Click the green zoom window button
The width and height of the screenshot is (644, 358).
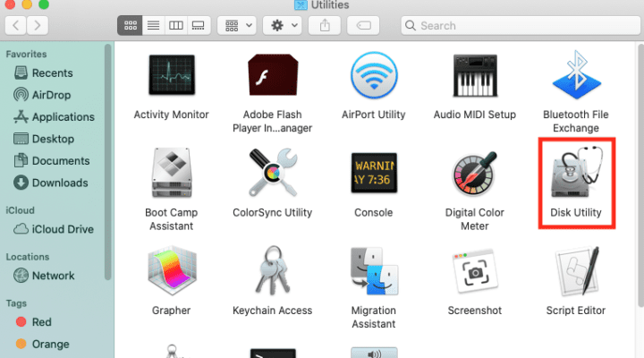coord(44,4)
